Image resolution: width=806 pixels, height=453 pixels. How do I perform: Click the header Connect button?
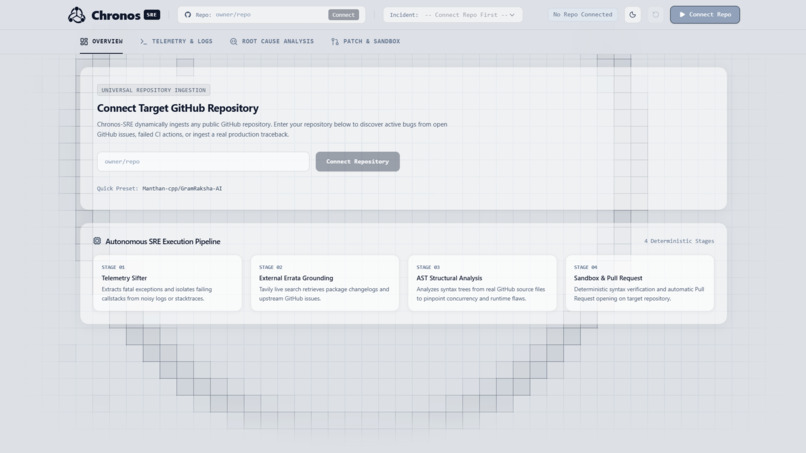coord(343,15)
